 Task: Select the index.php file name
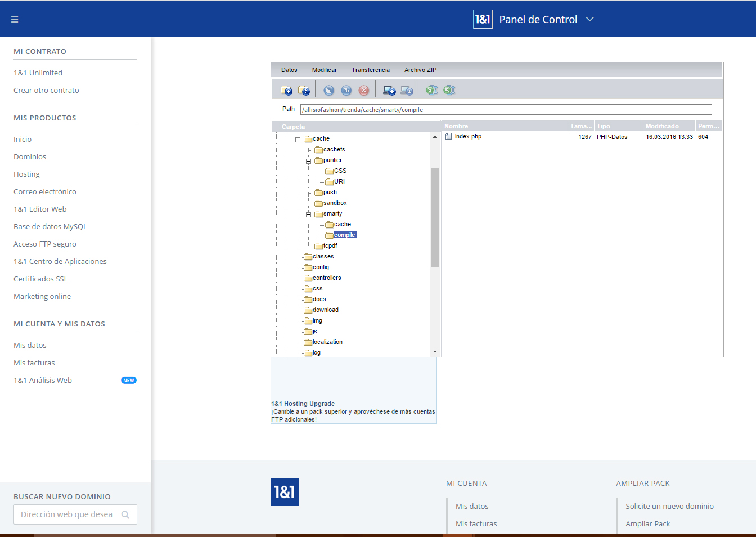[x=468, y=136]
